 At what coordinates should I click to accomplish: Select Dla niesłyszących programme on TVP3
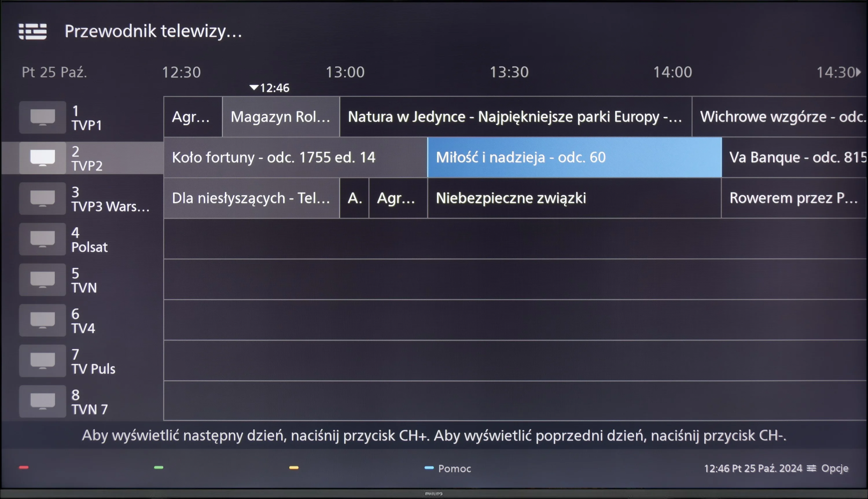251,198
